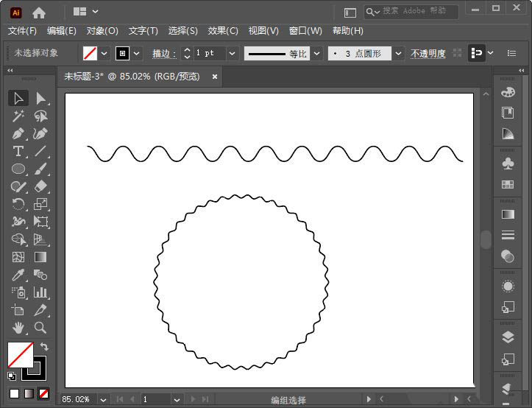Open the 编辑(E) menu
Image resolution: width=532 pixels, height=408 pixels.
[62, 31]
